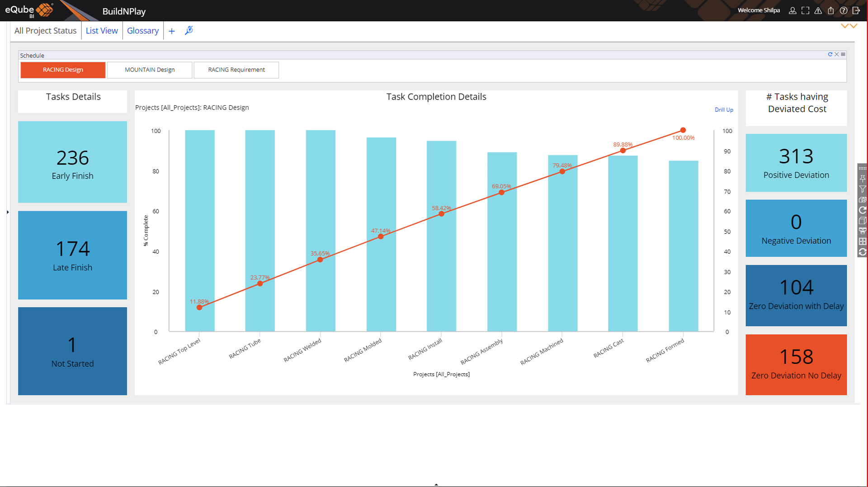
Task: Click the RACING Welded bar
Action: 321,231
